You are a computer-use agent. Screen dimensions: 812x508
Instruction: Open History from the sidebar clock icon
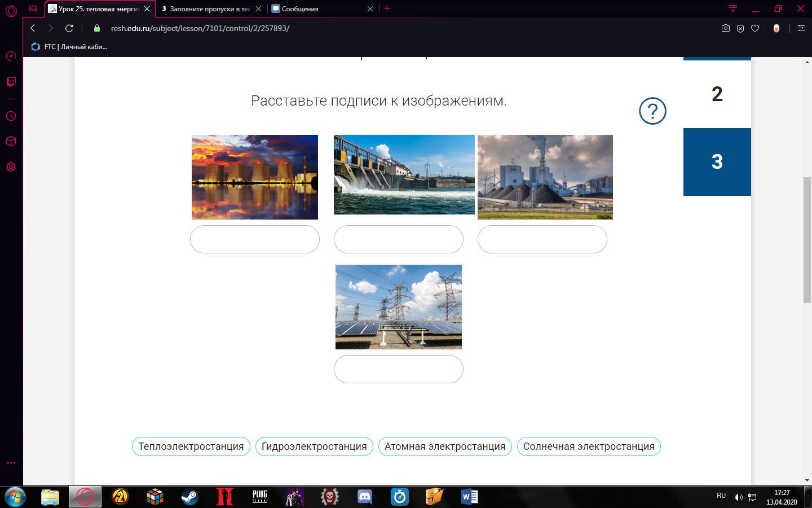pyautogui.click(x=11, y=116)
